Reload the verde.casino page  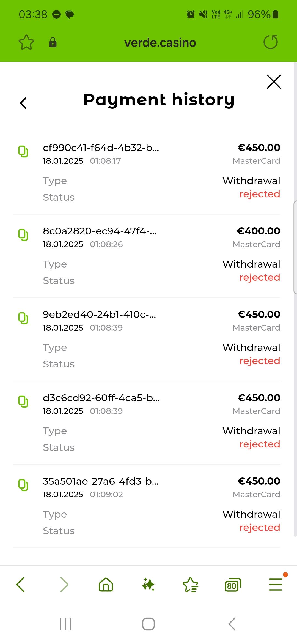(x=271, y=42)
